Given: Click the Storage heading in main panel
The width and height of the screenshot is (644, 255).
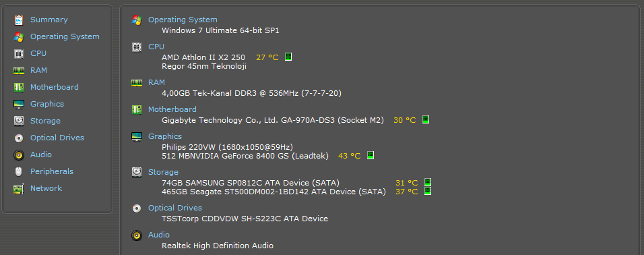Looking at the screenshot, I should pyautogui.click(x=163, y=172).
